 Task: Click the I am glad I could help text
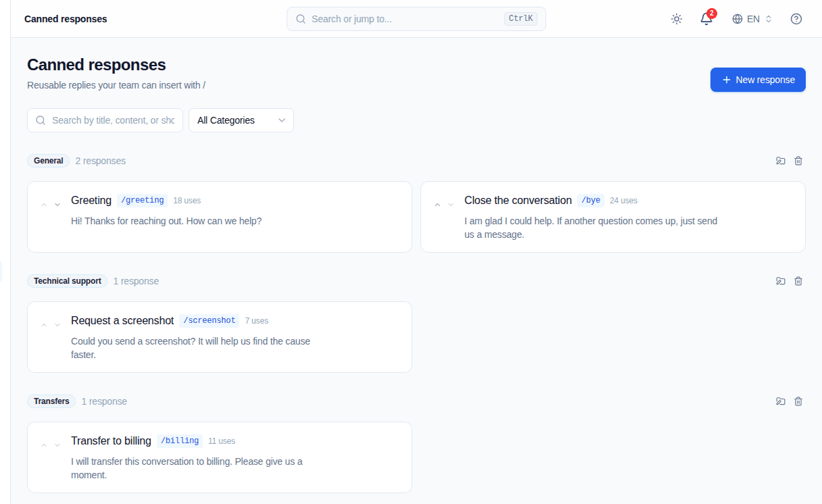click(591, 228)
